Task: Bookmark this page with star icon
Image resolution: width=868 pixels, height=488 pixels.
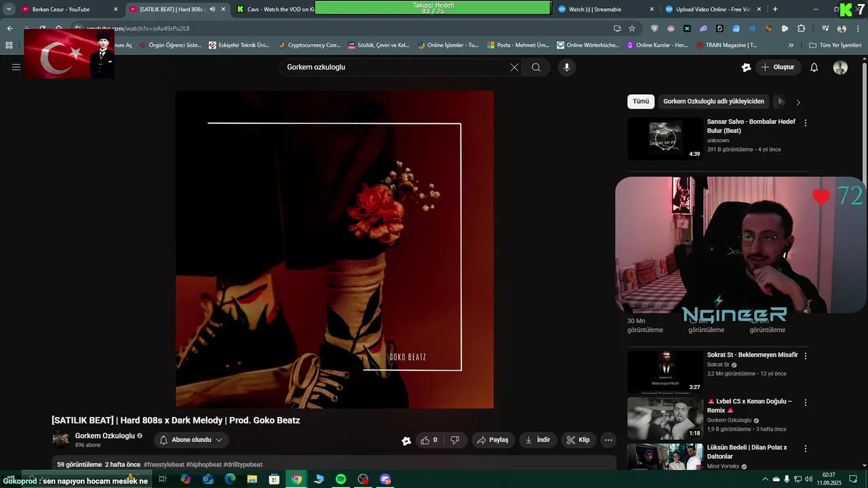Action: [x=632, y=28]
